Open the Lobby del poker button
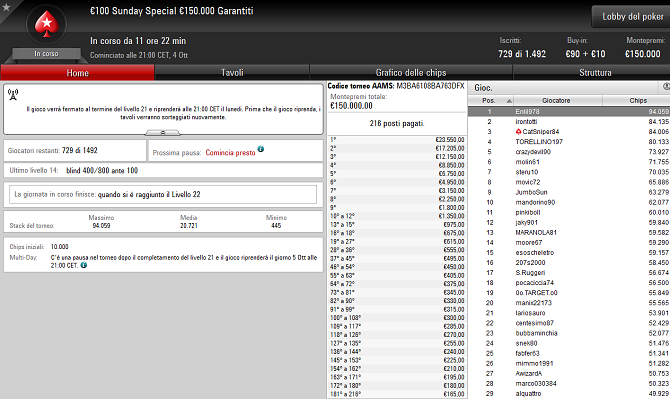Image resolution: width=670 pixels, height=399 pixels. point(632,17)
